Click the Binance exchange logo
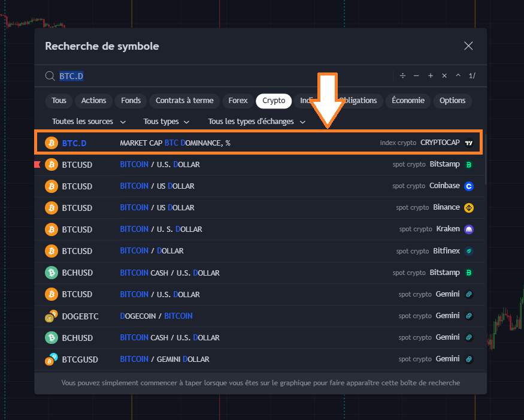Viewport: 524px width, 420px height. click(469, 208)
